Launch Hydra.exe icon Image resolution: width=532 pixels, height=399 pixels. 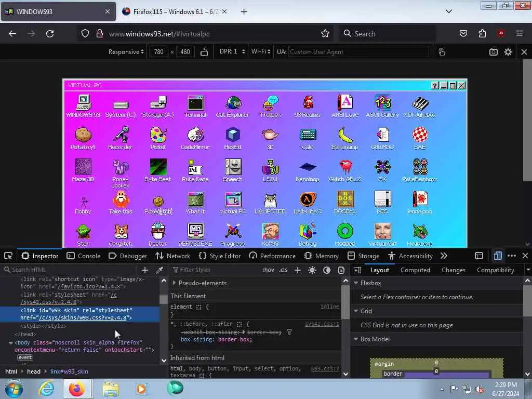tap(420, 235)
